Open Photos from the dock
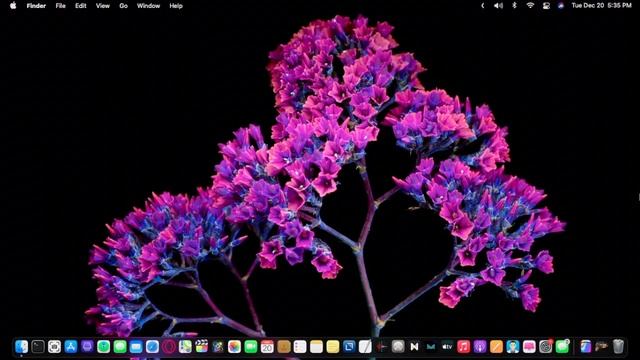The width and height of the screenshot is (640, 360). pos(234,347)
